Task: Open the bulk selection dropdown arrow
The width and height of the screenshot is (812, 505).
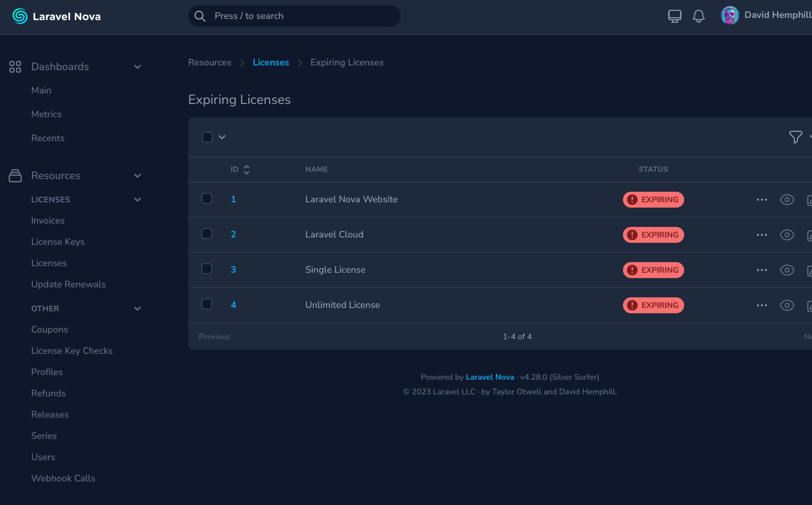Action: [222, 137]
